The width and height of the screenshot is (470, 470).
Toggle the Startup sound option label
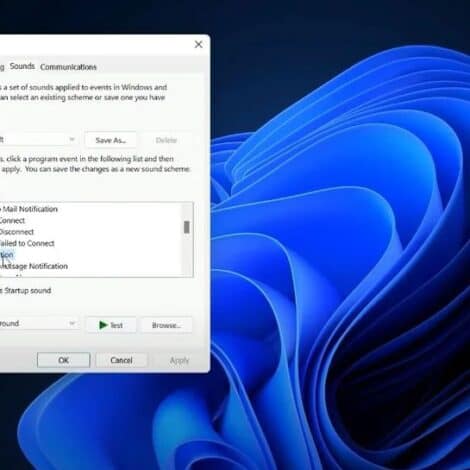[26, 291]
